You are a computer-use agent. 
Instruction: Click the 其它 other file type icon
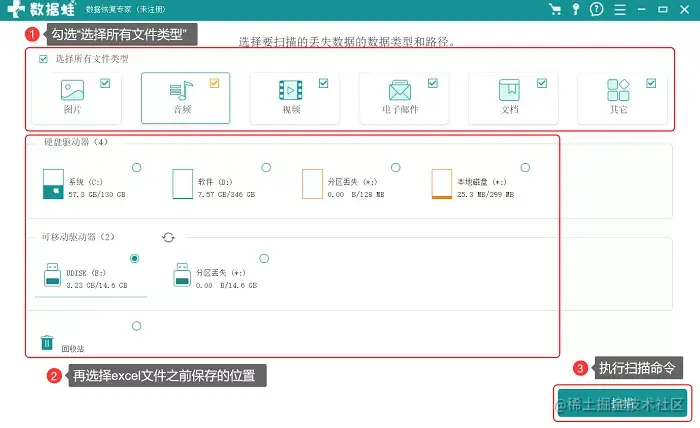pyautogui.click(x=618, y=90)
